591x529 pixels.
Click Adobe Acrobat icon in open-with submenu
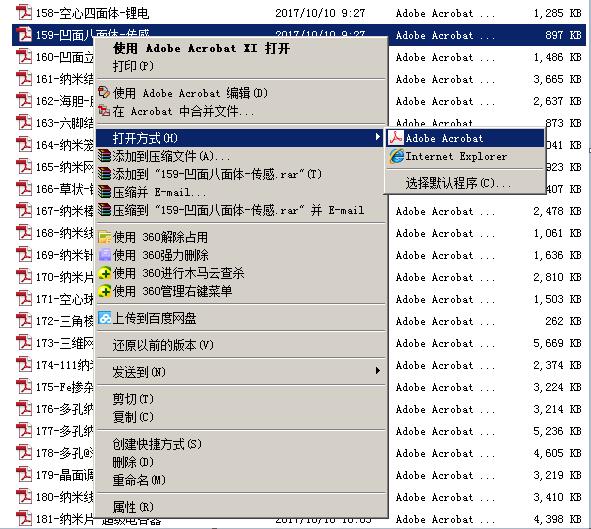(396, 138)
